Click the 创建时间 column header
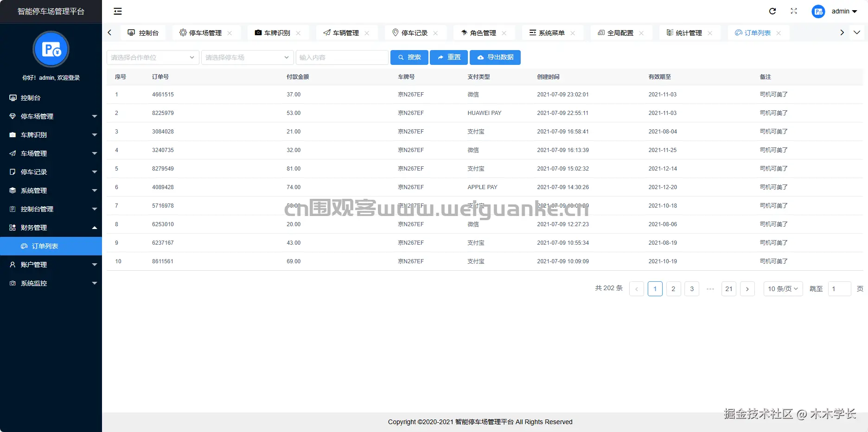Screen dimensions: 868x432 [548, 77]
